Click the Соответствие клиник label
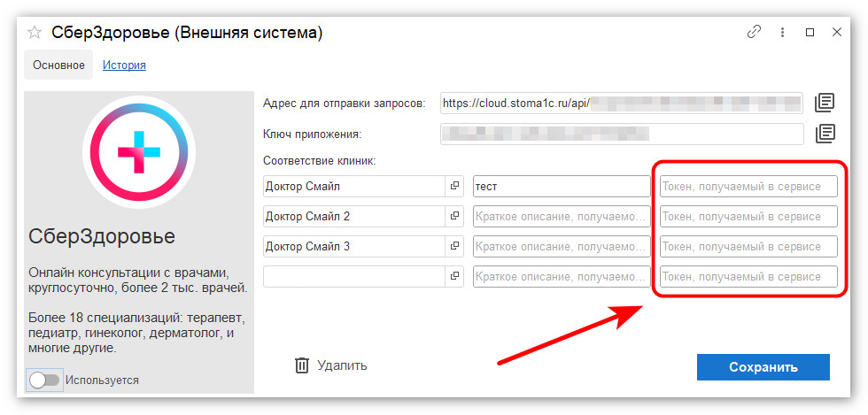The height and width of the screenshot is (415, 868). click(320, 161)
